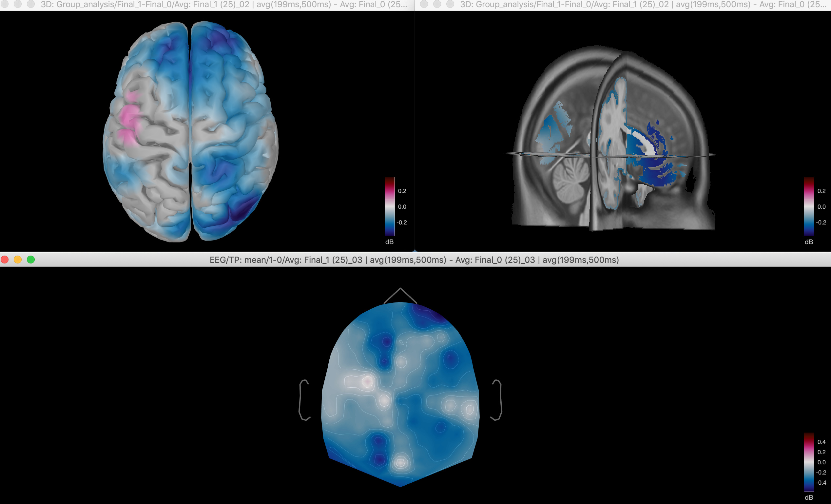Click the colorbar in the EEG topography window
The image size is (831, 504).
coord(809,462)
